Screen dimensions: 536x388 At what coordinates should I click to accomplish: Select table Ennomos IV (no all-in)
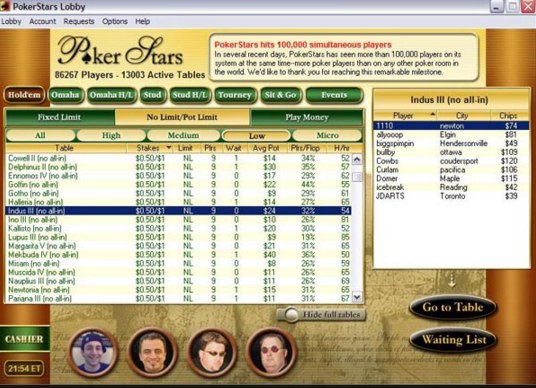pos(178,176)
